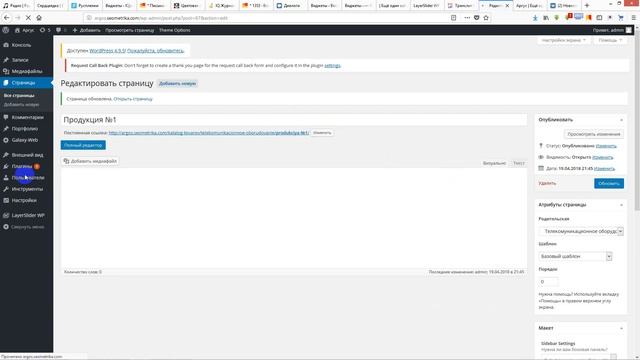Select Добавить новую submenu item
Image resolution: width=640 pixels, height=360 pixels.
pos(21,105)
